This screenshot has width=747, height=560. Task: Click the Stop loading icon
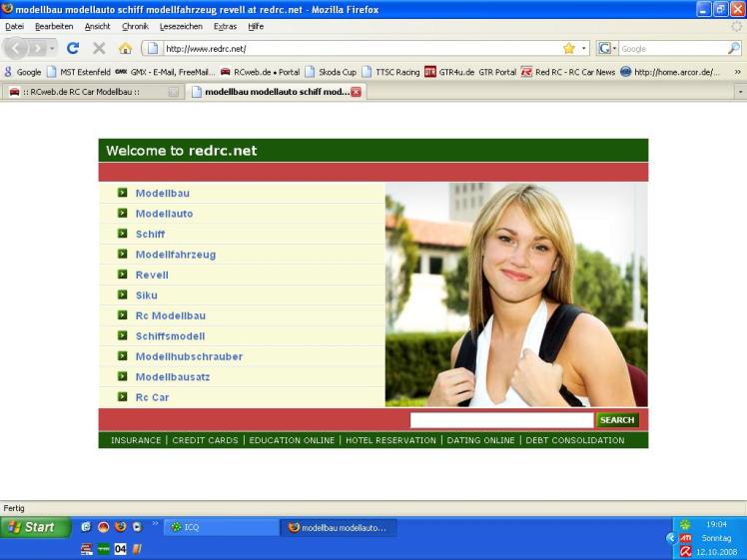pos(99,48)
